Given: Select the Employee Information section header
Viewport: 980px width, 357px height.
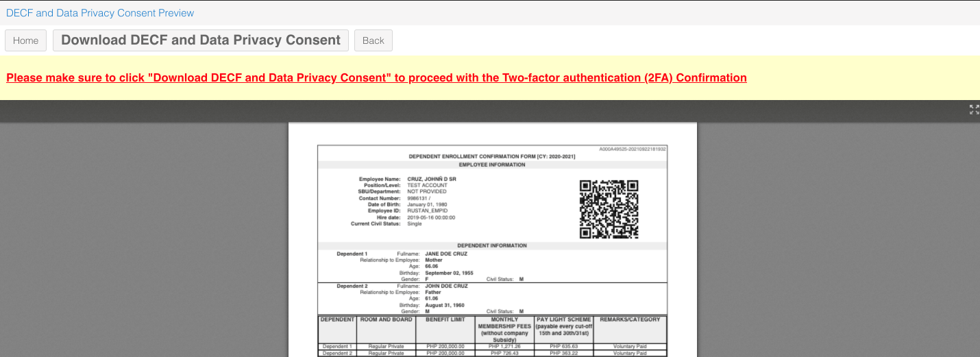Looking at the screenshot, I should tap(491, 165).
